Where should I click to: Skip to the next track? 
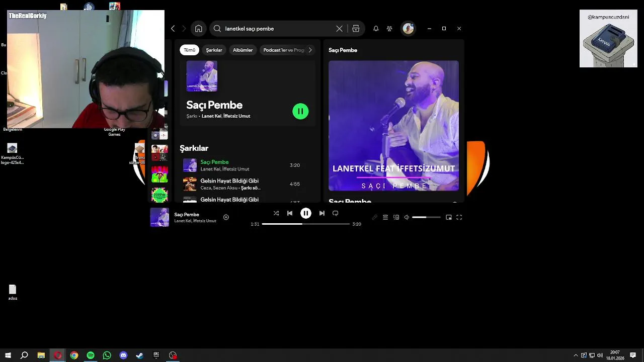322,213
